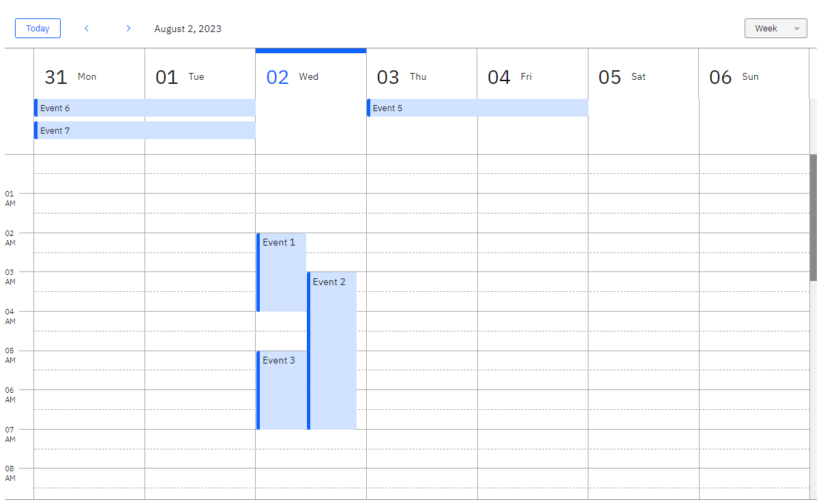Go to next week with right chevron
Image resolution: width=821 pixels, height=504 pixels.
128,28
